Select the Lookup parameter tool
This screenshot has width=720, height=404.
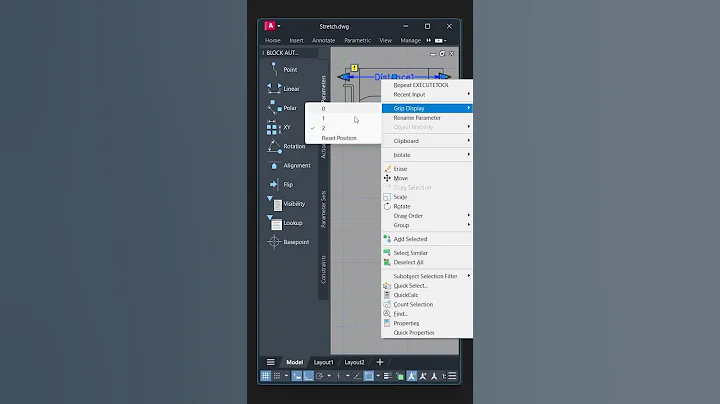coord(283,223)
